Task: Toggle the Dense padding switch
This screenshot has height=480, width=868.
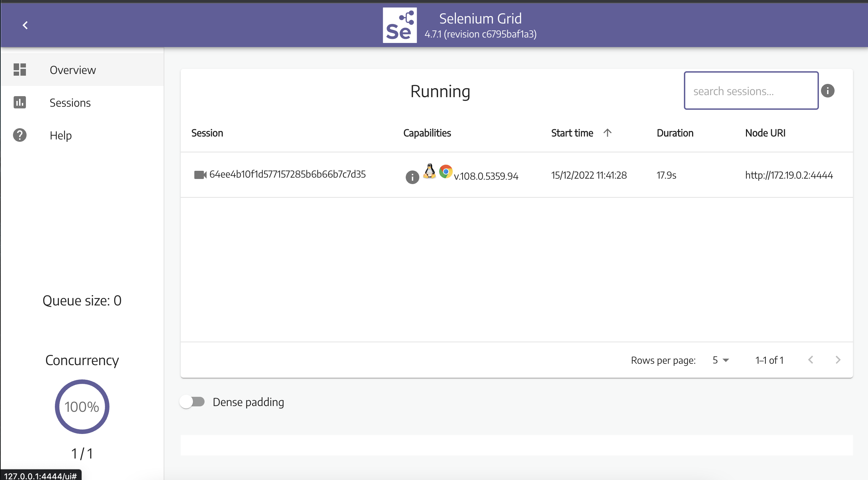Action: pyautogui.click(x=192, y=402)
